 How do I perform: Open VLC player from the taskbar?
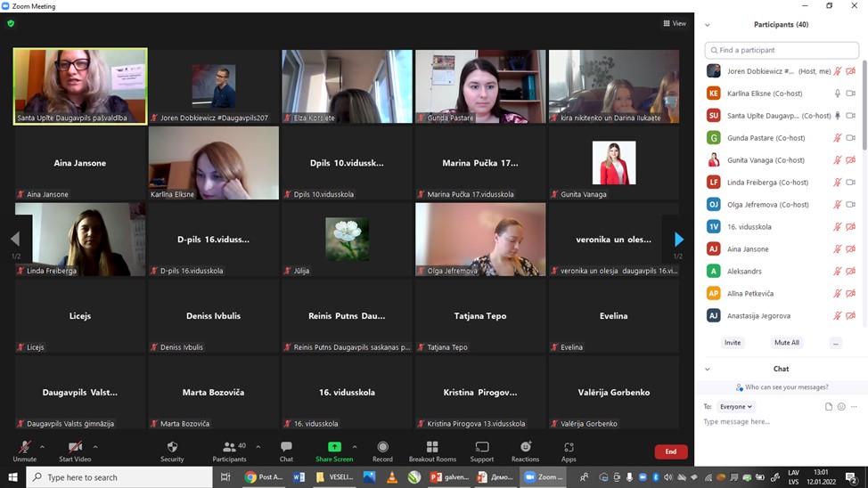tap(391, 477)
